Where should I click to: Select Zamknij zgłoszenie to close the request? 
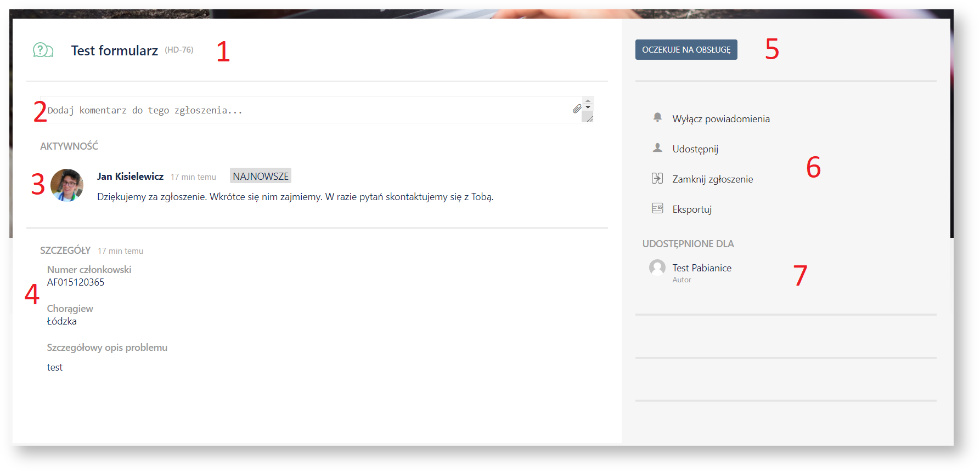712,179
